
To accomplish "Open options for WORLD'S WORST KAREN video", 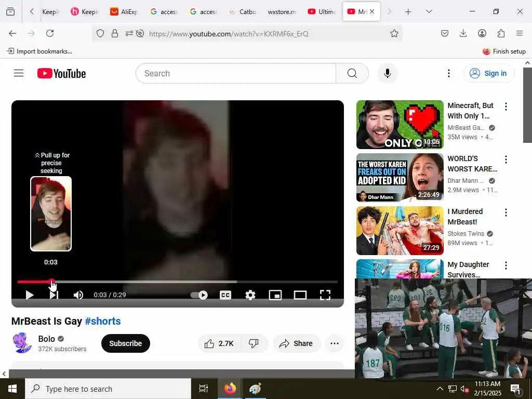I will (x=506, y=159).
